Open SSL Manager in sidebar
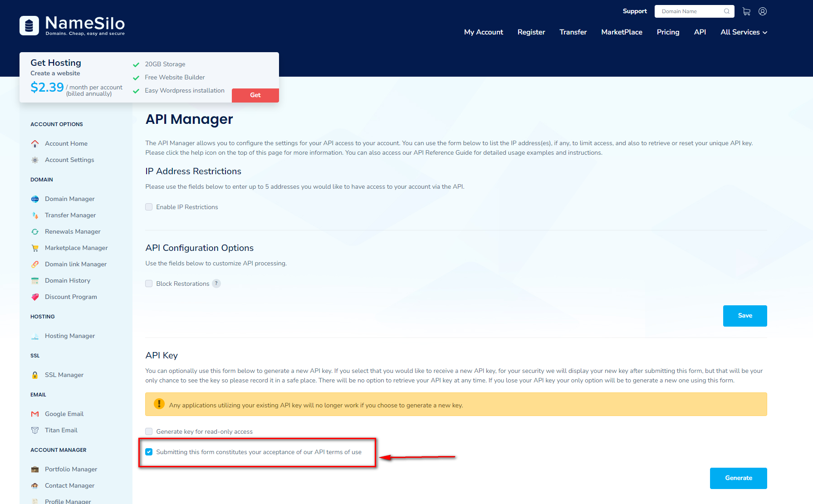 coord(64,375)
